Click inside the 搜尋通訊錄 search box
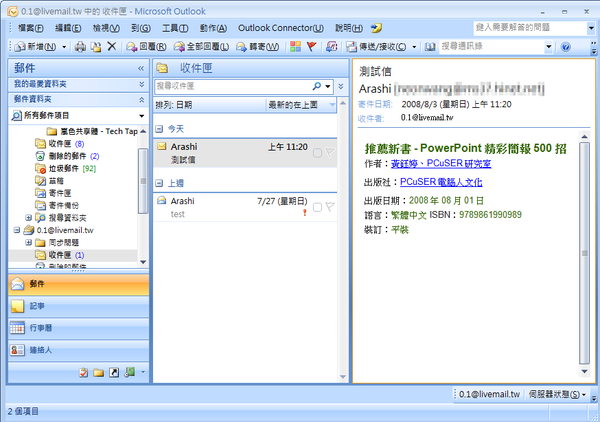 tap(492, 47)
